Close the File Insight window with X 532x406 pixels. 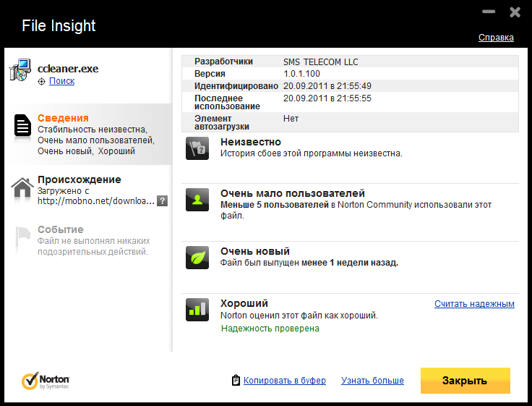point(515,12)
